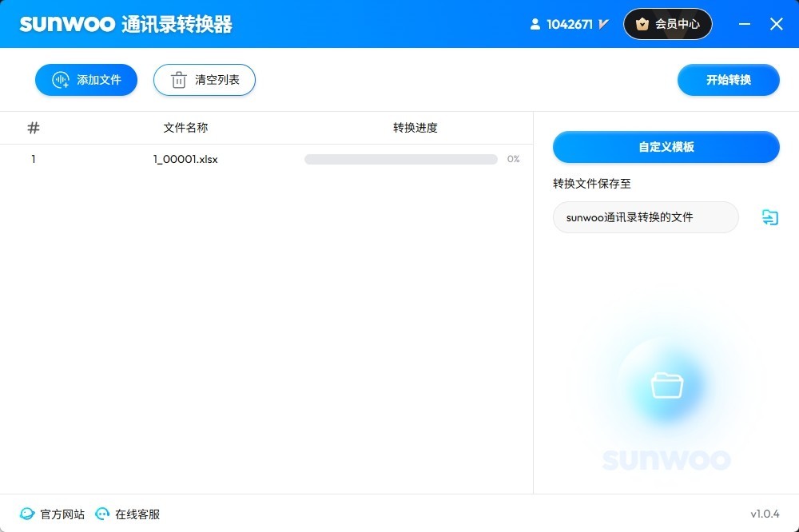Screen dimensions: 799x532
Task: Click the 转换进度 column header
Action: [415, 128]
